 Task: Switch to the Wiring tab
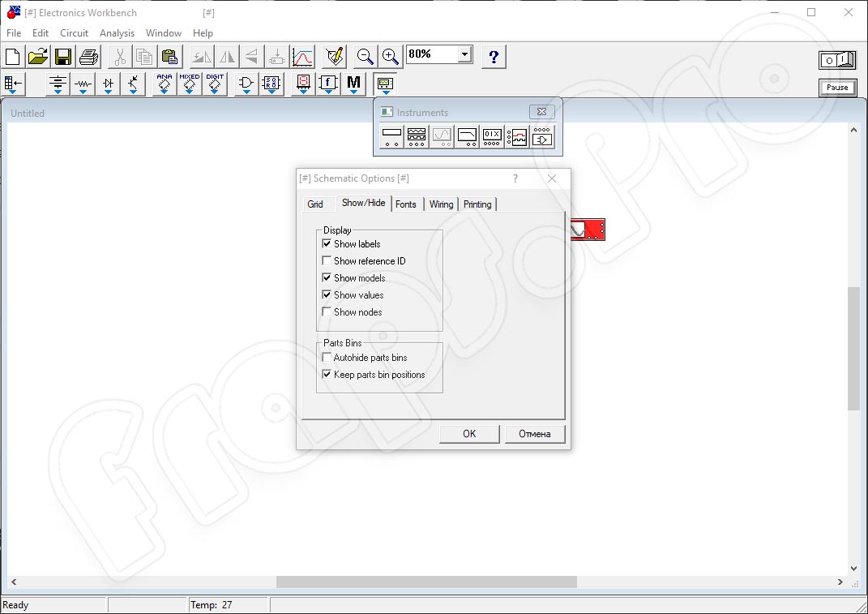441,204
